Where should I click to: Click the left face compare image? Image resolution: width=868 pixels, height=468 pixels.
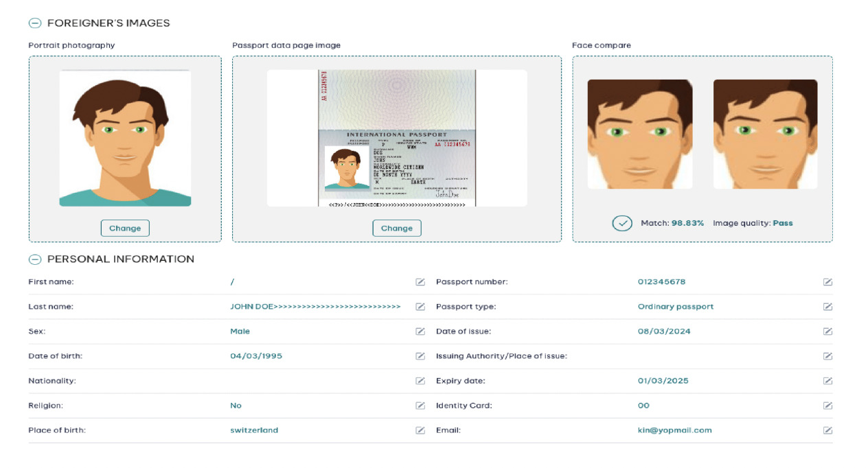(x=639, y=134)
